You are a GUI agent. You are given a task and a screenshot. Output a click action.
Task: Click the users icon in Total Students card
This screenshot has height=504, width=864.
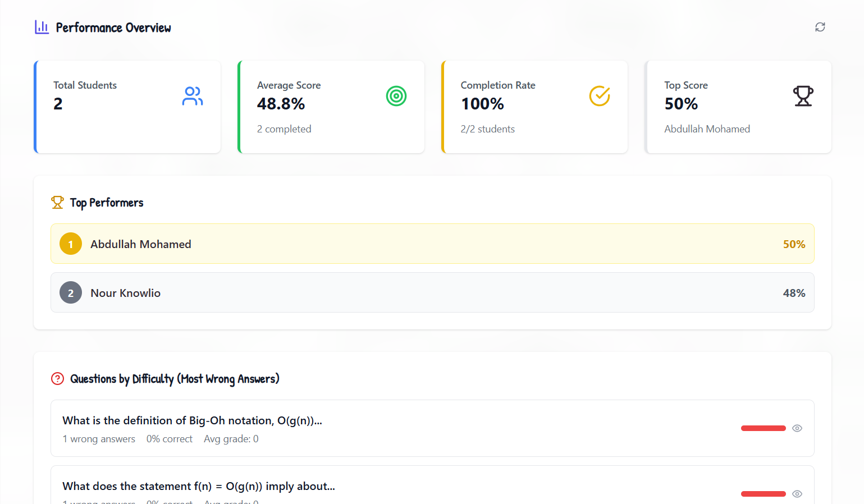pyautogui.click(x=193, y=96)
